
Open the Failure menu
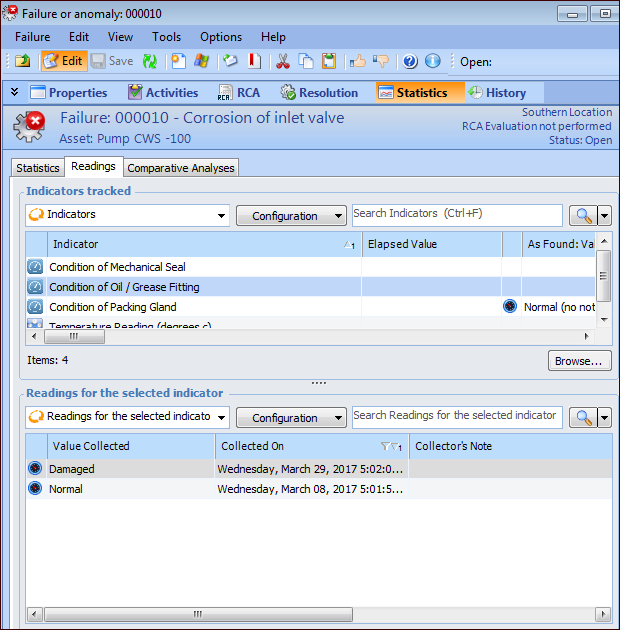click(33, 37)
